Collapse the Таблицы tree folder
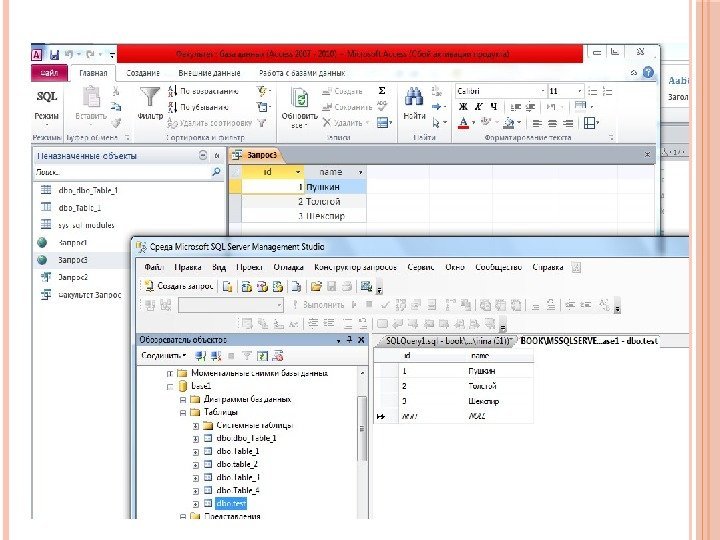The width and height of the screenshot is (720, 540). pyautogui.click(x=183, y=412)
